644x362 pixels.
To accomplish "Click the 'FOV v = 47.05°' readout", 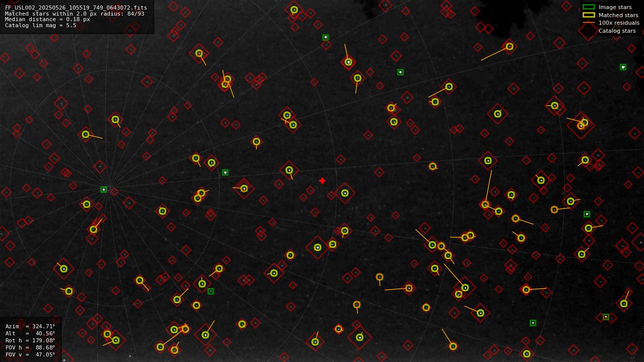I will click(x=30, y=354).
